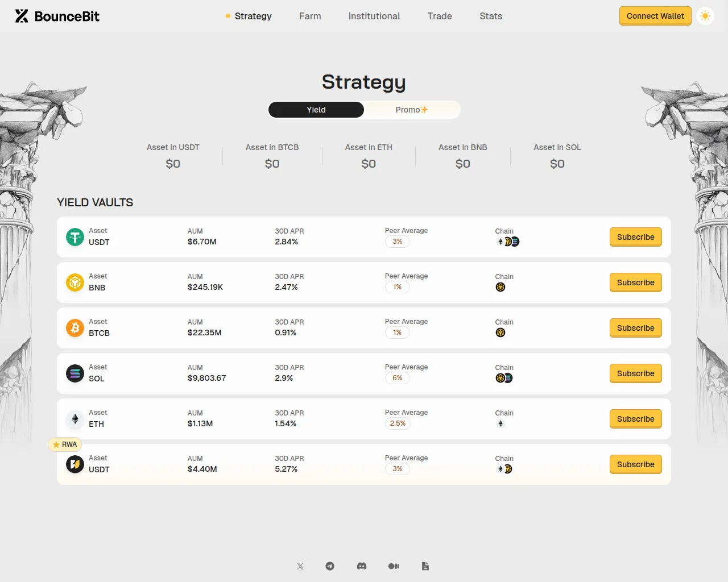Toggle the sun light/dark theme button
This screenshot has width=728, height=582.
pyautogui.click(x=705, y=16)
